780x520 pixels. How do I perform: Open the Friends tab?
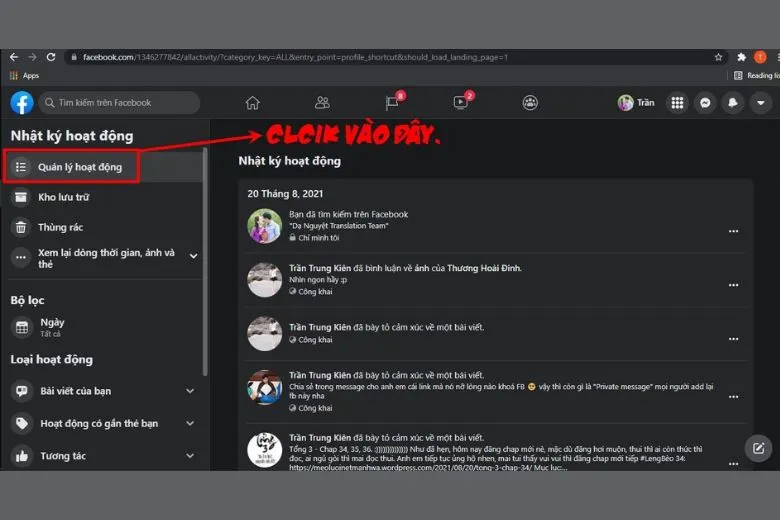pos(322,103)
